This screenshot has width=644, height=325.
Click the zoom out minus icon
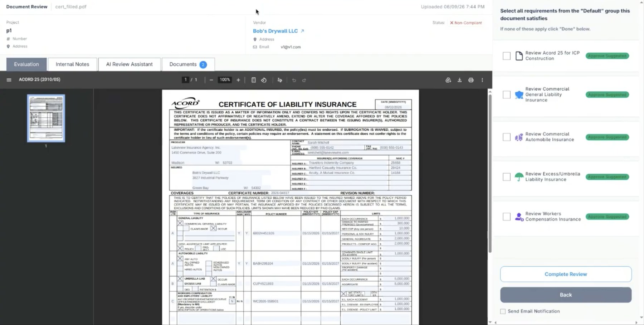[x=211, y=80]
